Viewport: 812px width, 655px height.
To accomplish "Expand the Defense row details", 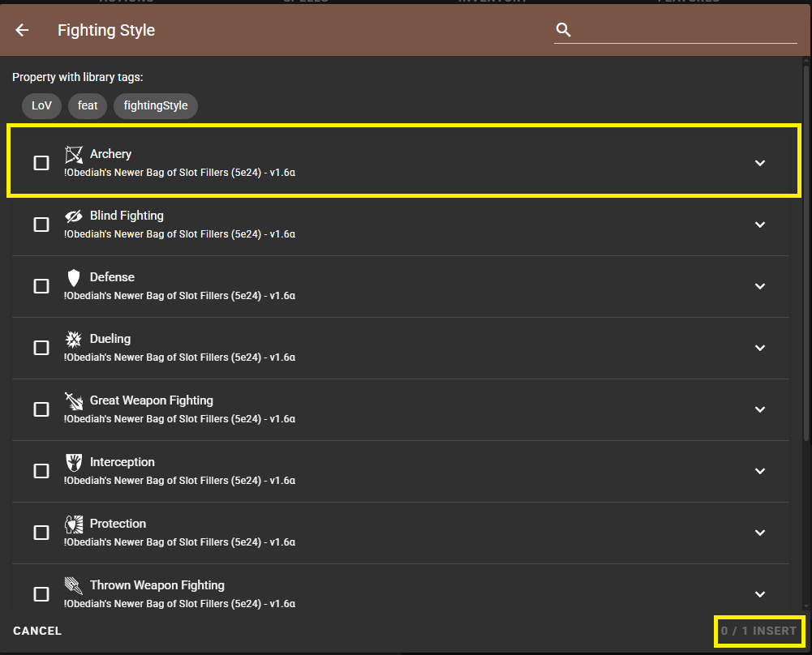I will [760, 286].
